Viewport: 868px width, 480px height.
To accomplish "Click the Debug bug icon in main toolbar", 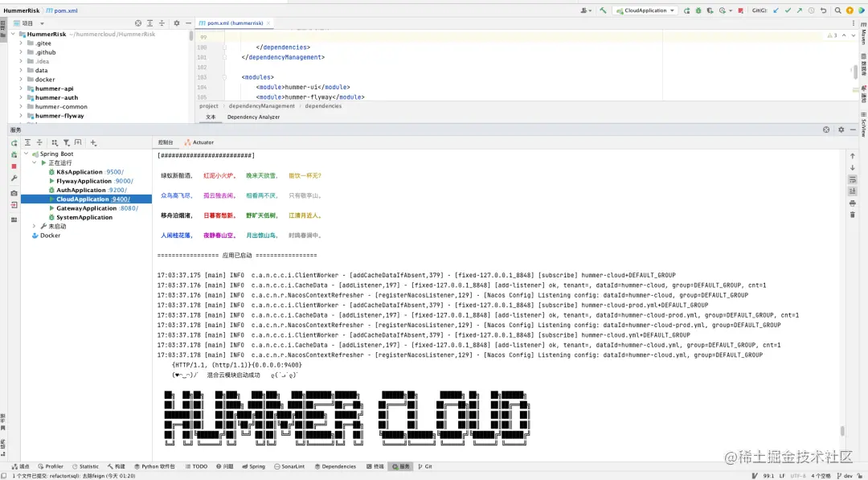I will point(698,10).
